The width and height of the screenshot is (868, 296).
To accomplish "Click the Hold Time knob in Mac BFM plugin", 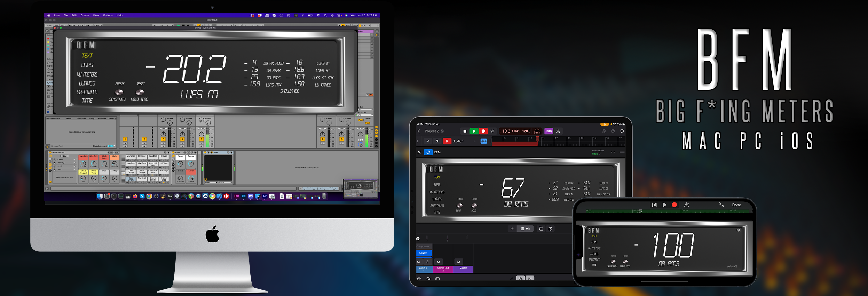I will coord(140,92).
